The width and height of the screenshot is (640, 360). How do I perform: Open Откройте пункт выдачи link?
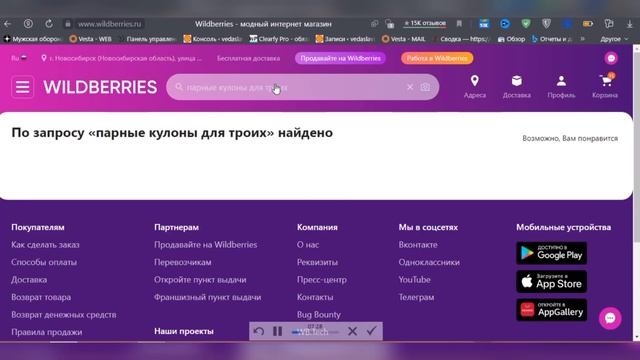pos(200,280)
